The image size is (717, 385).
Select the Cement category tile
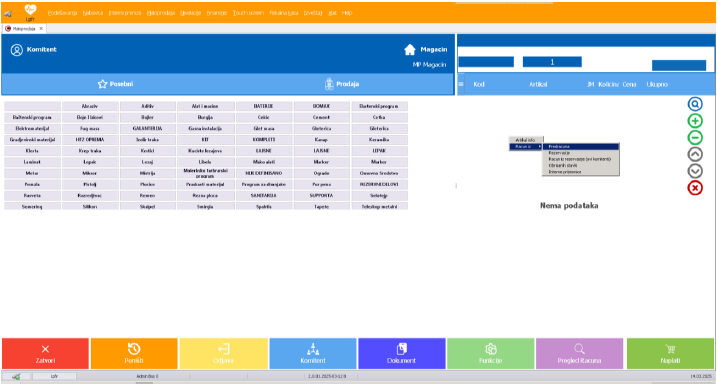[x=321, y=118]
